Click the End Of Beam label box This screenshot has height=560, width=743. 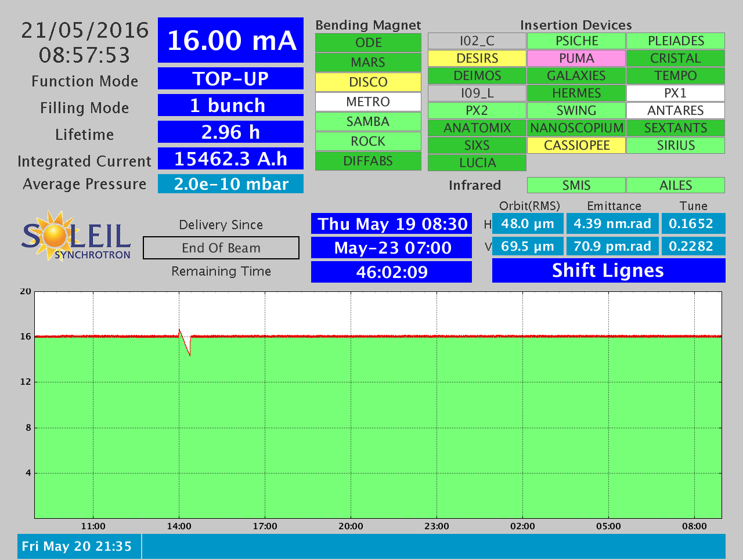tap(221, 248)
